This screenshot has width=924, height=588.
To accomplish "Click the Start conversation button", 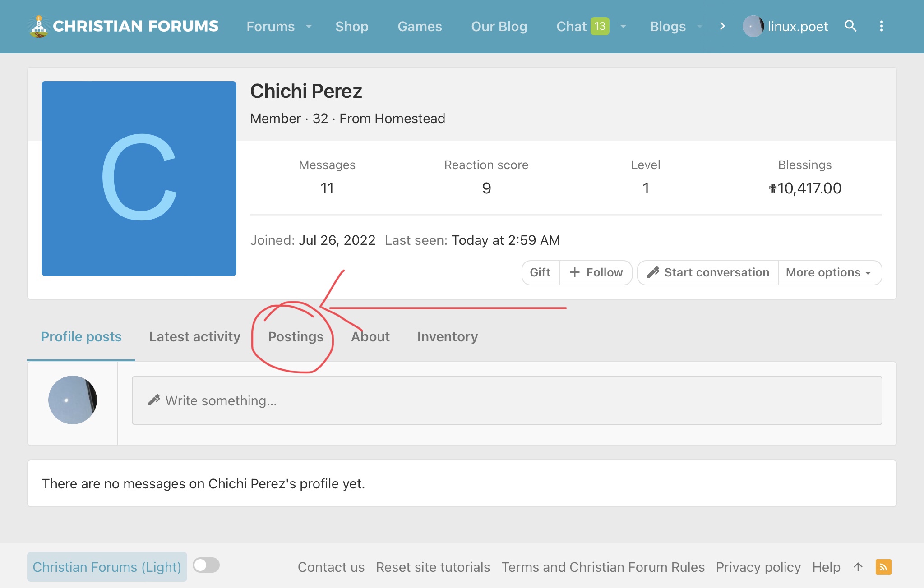I will tap(707, 272).
